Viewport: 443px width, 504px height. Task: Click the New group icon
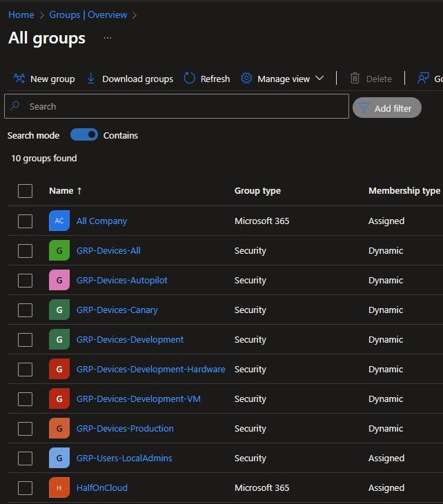(x=19, y=79)
